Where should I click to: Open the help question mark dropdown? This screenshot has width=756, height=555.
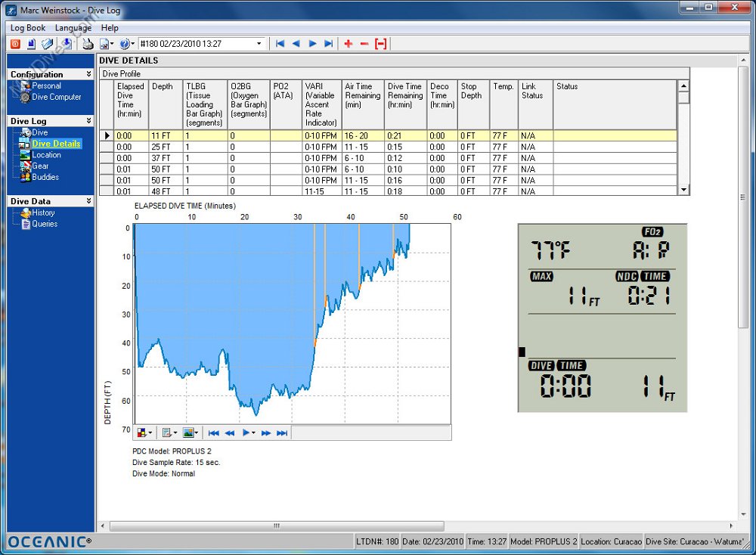coord(127,44)
